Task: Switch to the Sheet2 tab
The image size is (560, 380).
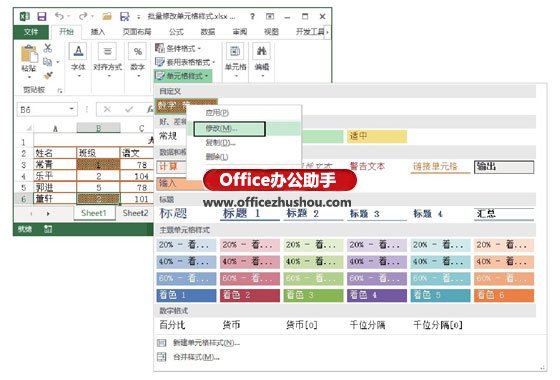Action: [135, 213]
